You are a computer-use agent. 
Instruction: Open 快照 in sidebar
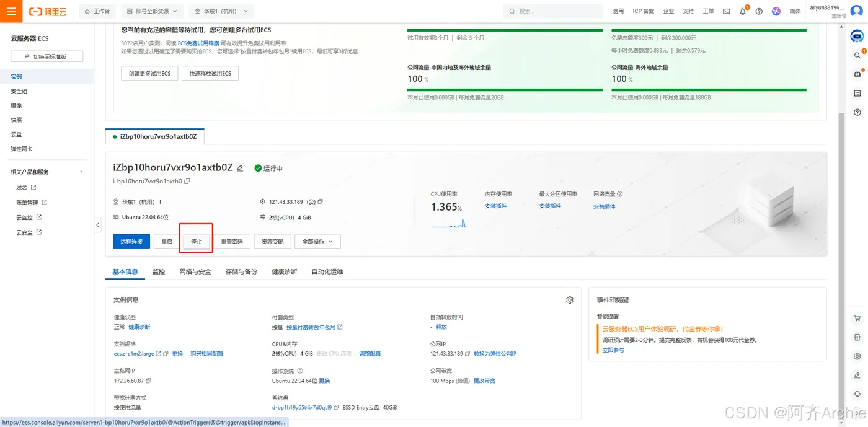click(16, 120)
